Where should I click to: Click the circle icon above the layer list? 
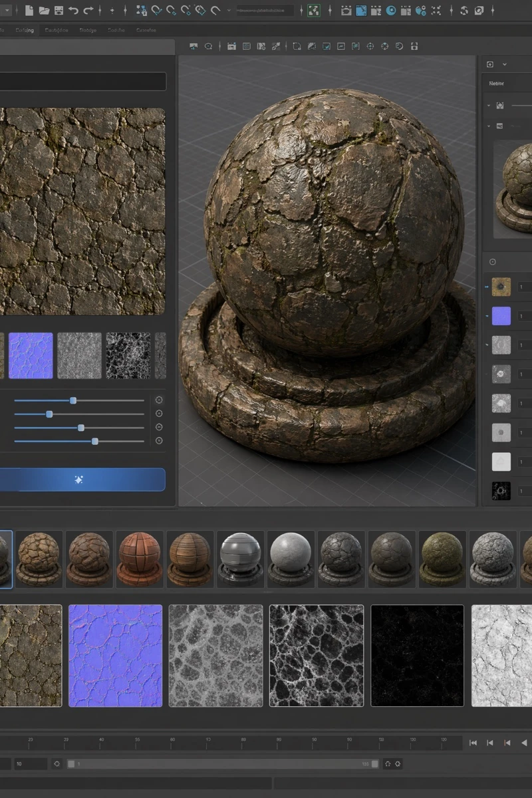pyautogui.click(x=492, y=262)
